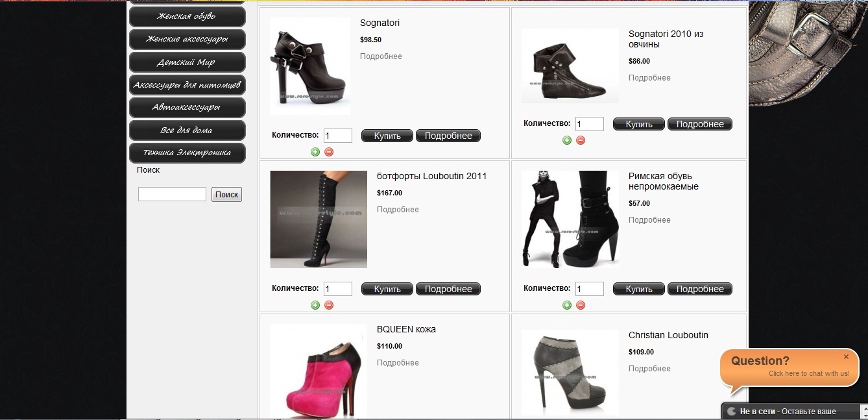The image size is (868, 420).
Task: Click black Подробнее button for Sognatori 2010
Action: [x=700, y=124]
